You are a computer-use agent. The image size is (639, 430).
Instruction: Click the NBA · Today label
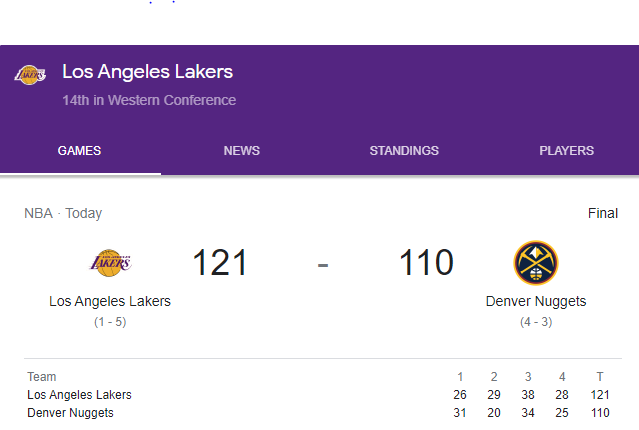click(x=63, y=213)
